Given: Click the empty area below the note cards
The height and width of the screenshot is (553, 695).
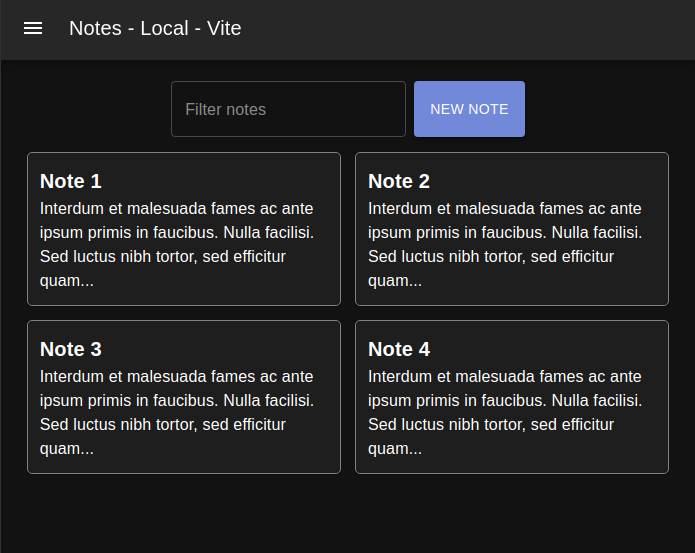Looking at the screenshot, I should (x=347, y=515).
